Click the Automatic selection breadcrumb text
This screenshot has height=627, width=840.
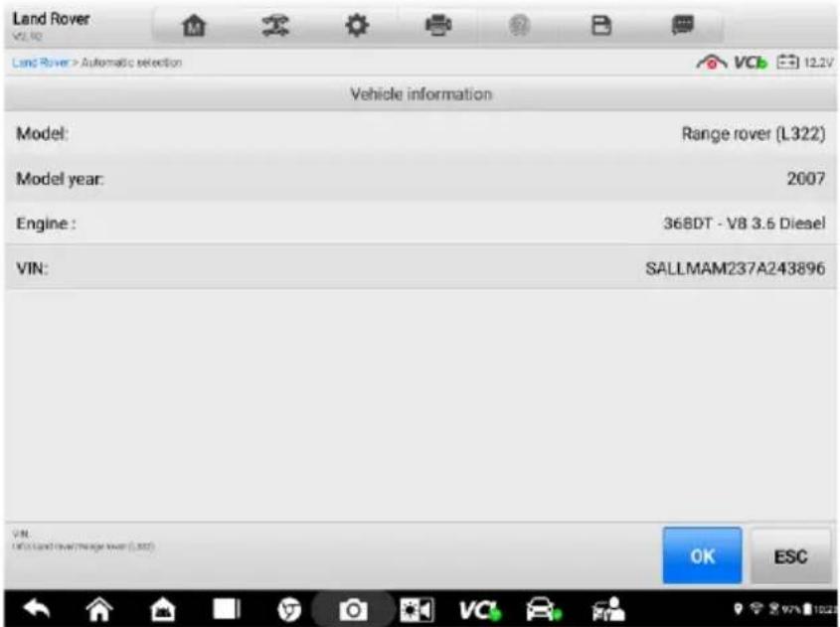pyautogui.click(x=131, y=63)
